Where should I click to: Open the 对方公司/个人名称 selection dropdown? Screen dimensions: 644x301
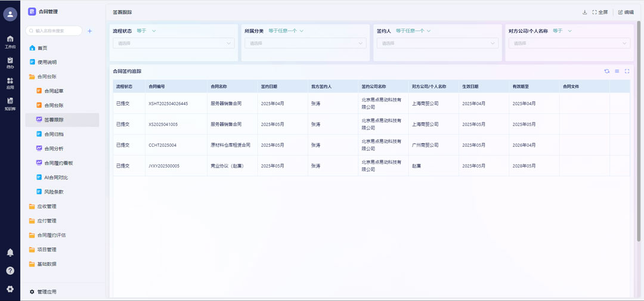click(x=568, y=43)
